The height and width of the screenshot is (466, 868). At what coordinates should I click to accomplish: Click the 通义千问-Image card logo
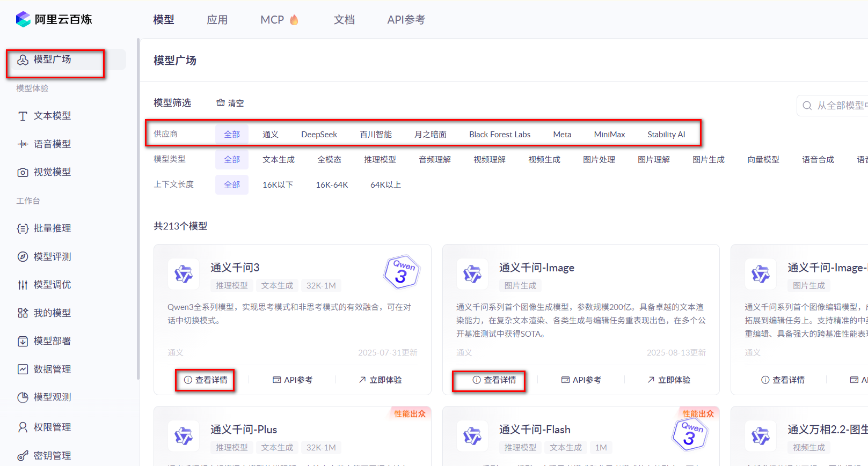pos(472,274)
